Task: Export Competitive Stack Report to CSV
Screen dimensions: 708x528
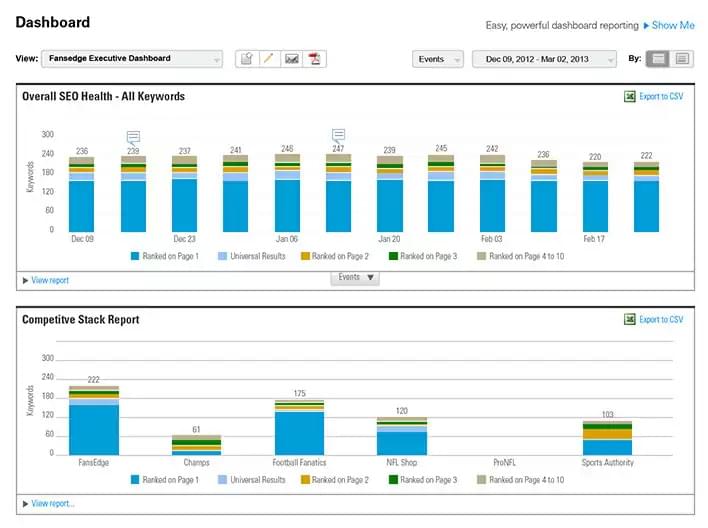Action: [x=661, y=319]
